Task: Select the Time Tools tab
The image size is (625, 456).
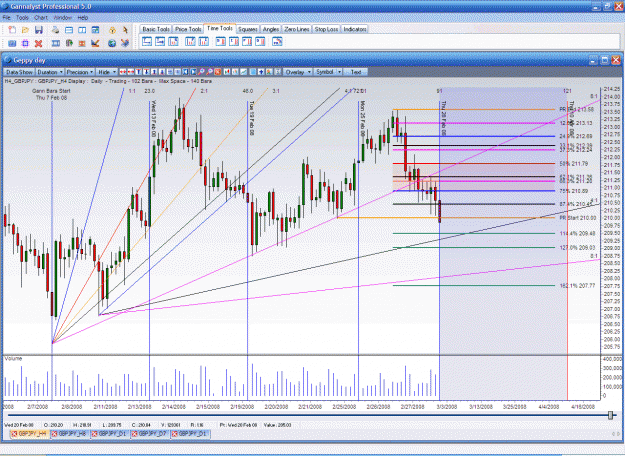Action: [x=220, y=29]
